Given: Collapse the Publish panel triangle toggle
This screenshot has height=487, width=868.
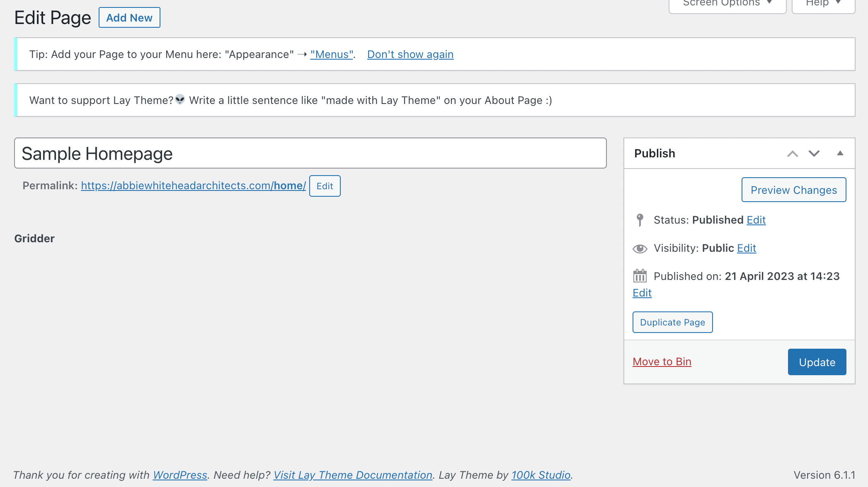Looking at the screenshot, I should 840,153.
